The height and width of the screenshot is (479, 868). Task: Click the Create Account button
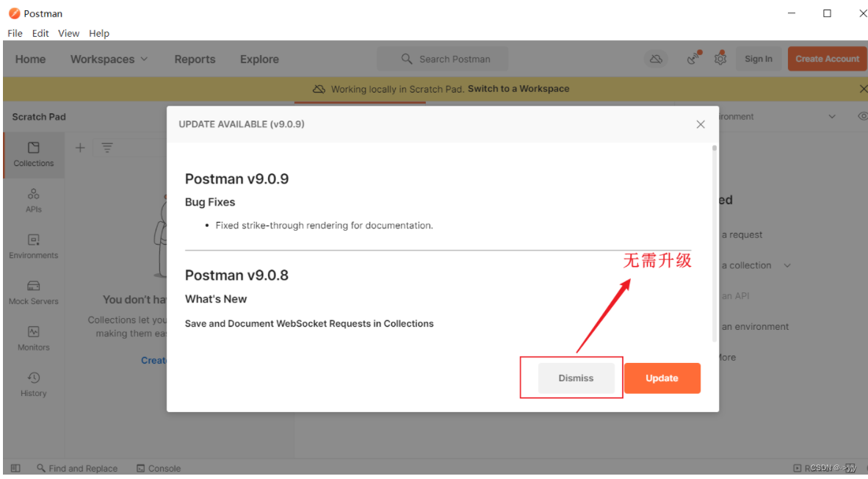[x=827, y=59]
